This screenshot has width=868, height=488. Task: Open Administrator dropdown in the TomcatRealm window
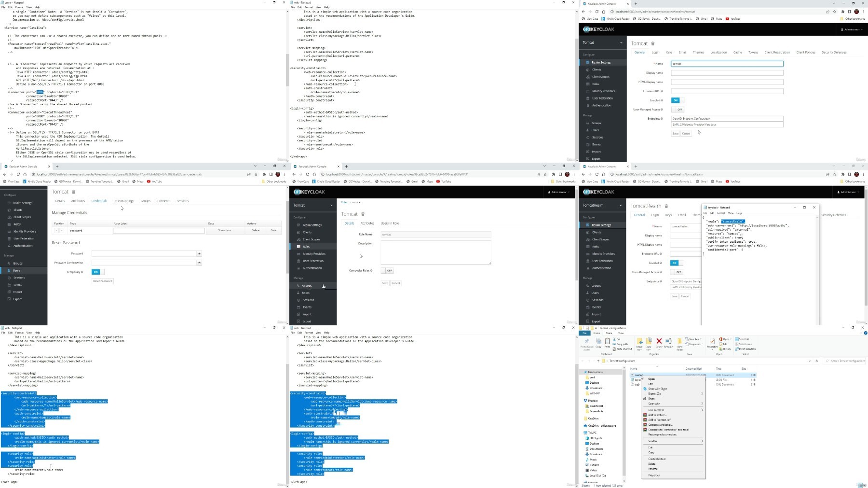(x=849, y=192)
